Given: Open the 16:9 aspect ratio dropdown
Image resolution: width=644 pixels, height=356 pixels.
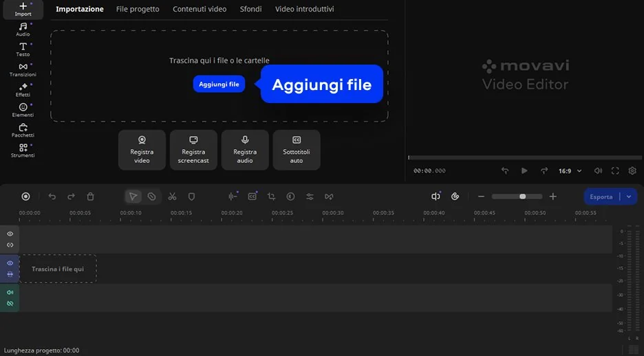Looking at the screenshot, I should 568,170.
